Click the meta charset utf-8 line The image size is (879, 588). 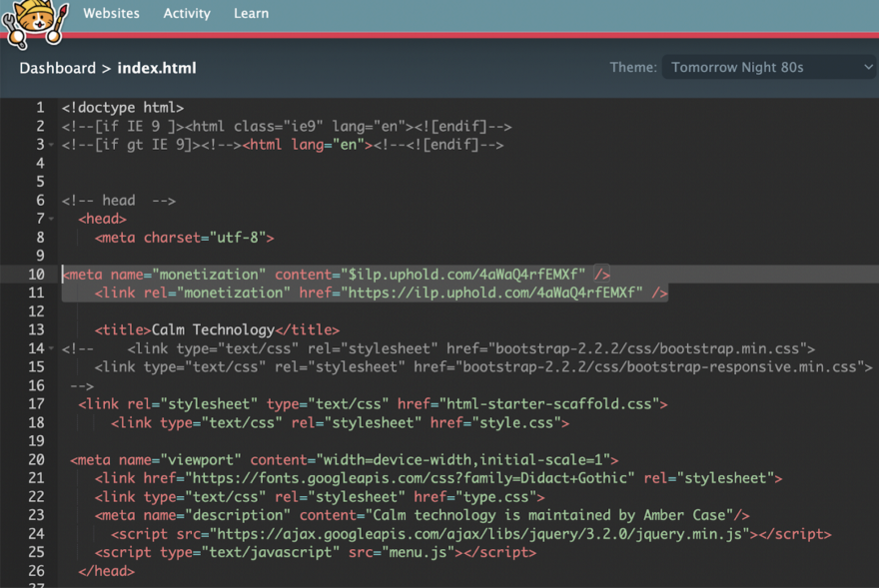[185, 238]
